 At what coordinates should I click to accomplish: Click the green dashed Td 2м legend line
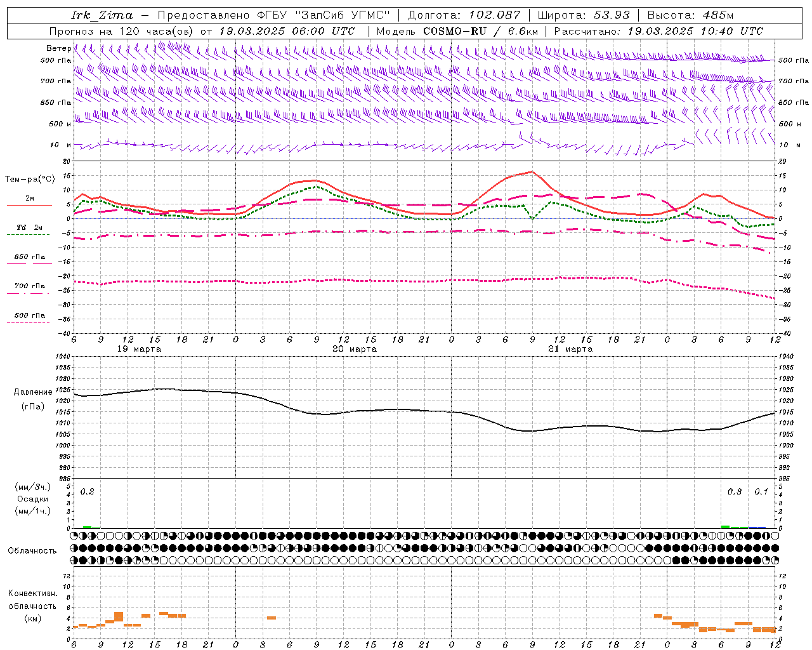pyautogui.click(x=29, y=235)
